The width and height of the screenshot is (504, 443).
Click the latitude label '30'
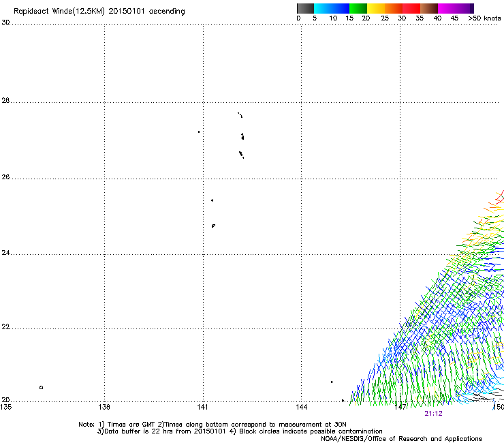click(5, 22)
